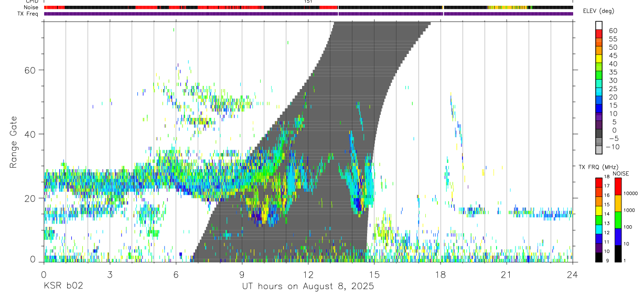
Task: Select the 'KSR b02' radar label
Action: tap(63, 287)
